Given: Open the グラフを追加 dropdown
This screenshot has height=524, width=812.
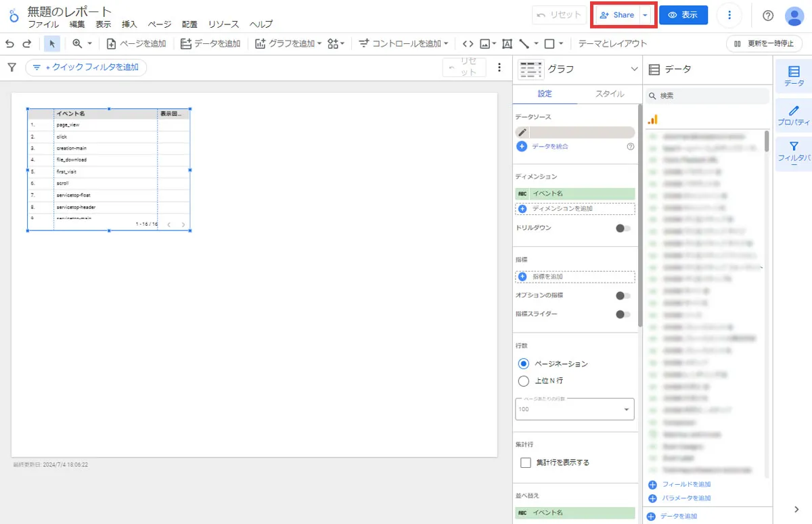Looking at the screenshot, I should [288, 43].
